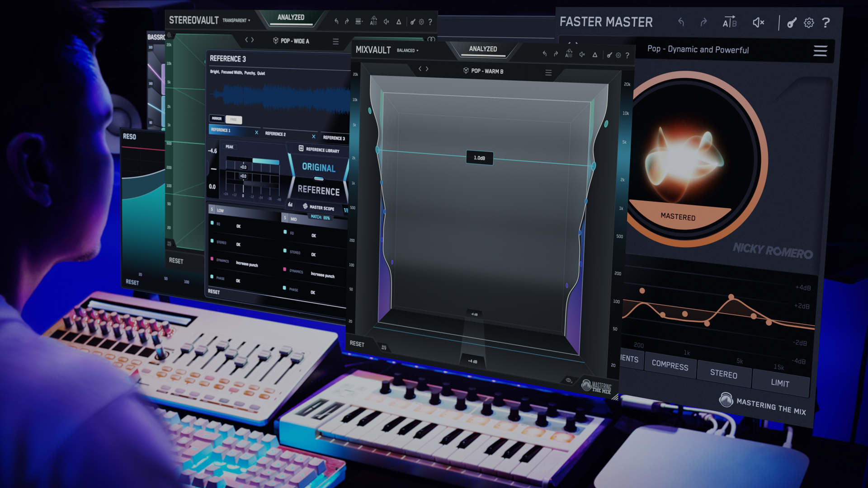
Task: Redo change in MIXVAULT
Action: tap(556, 54)
